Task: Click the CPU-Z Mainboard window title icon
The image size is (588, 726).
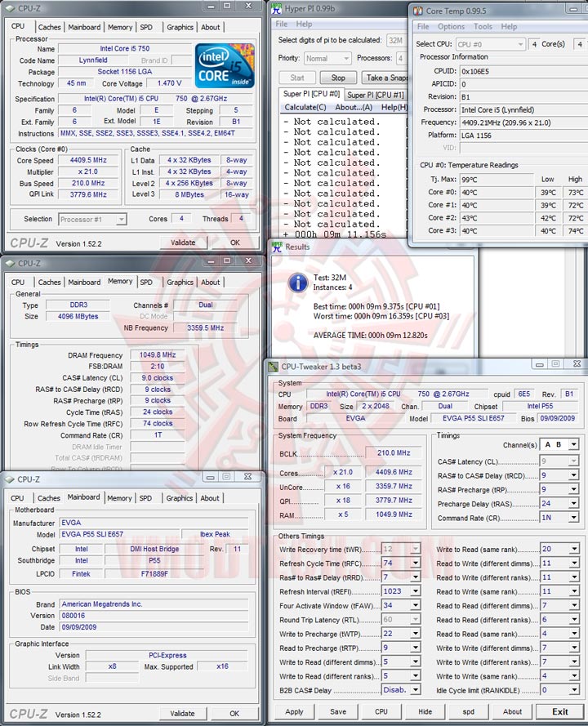Action: pyautogui.click(x=10, y=479)
